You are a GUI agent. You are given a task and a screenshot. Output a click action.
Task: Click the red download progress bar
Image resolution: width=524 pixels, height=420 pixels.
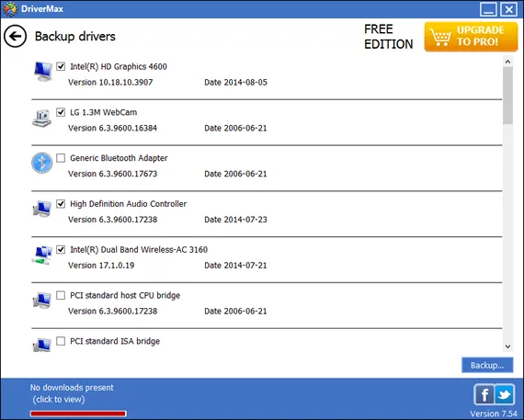click(78, 414)
